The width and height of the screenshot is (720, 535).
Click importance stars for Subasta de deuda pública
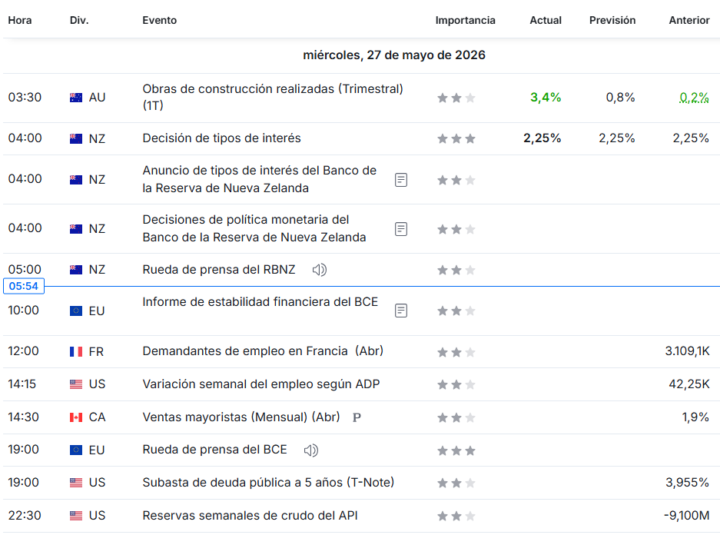pos(456,483)
